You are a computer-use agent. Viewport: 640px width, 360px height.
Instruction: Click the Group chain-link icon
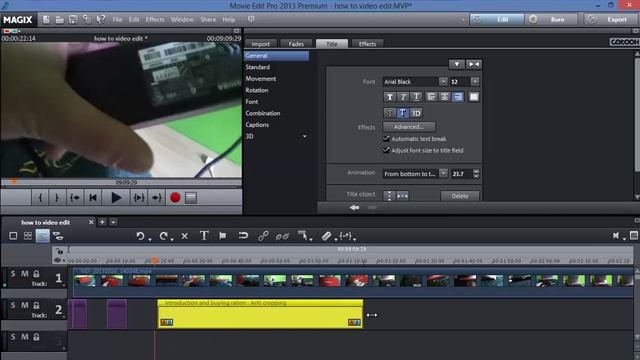(263, 236)
